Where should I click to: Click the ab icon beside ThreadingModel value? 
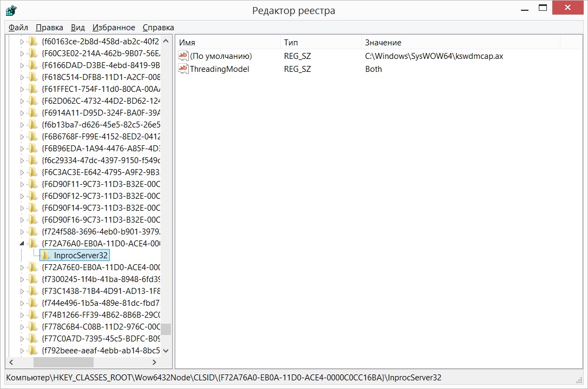[183, 69]
